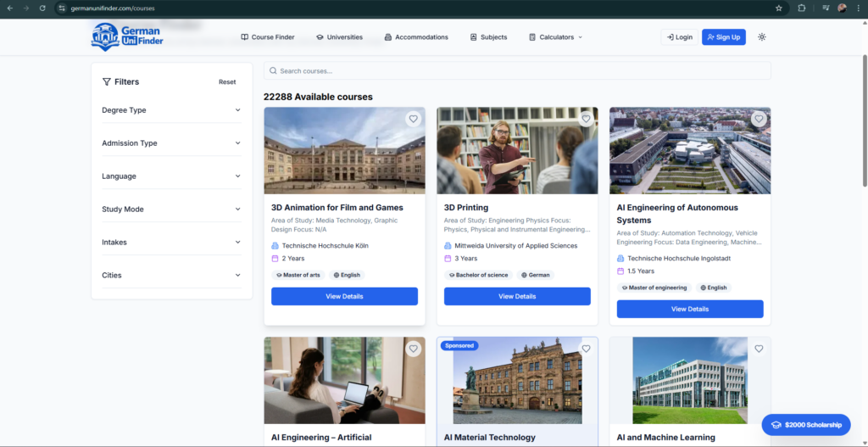
Task: Open the browser profile avatar
Action: coord(842,8)
